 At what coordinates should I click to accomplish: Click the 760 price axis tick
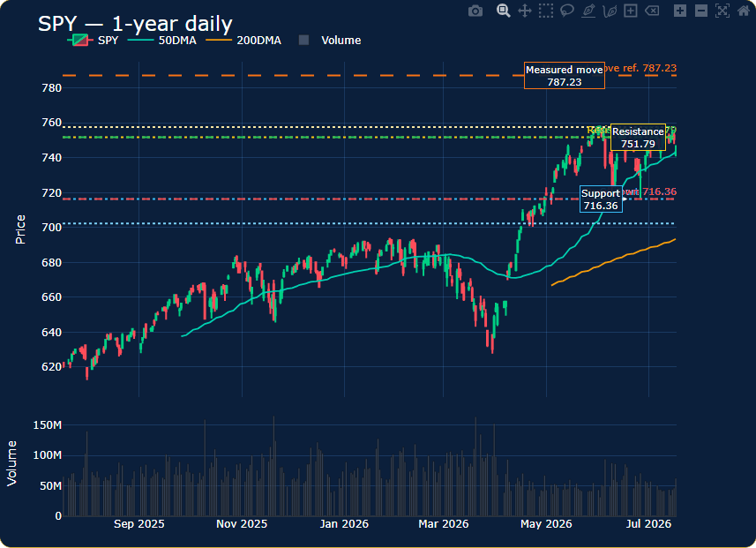51,123
